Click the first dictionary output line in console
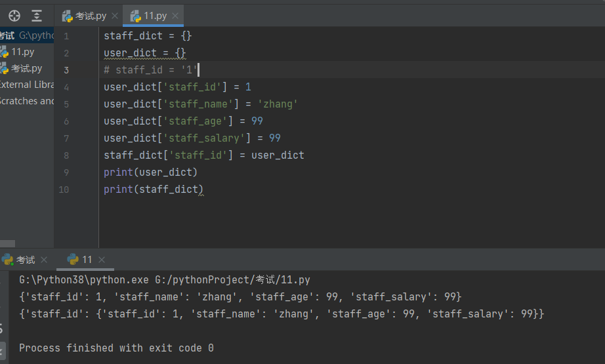The height and width of the screenshot is (364, 605). click(240, 296)
